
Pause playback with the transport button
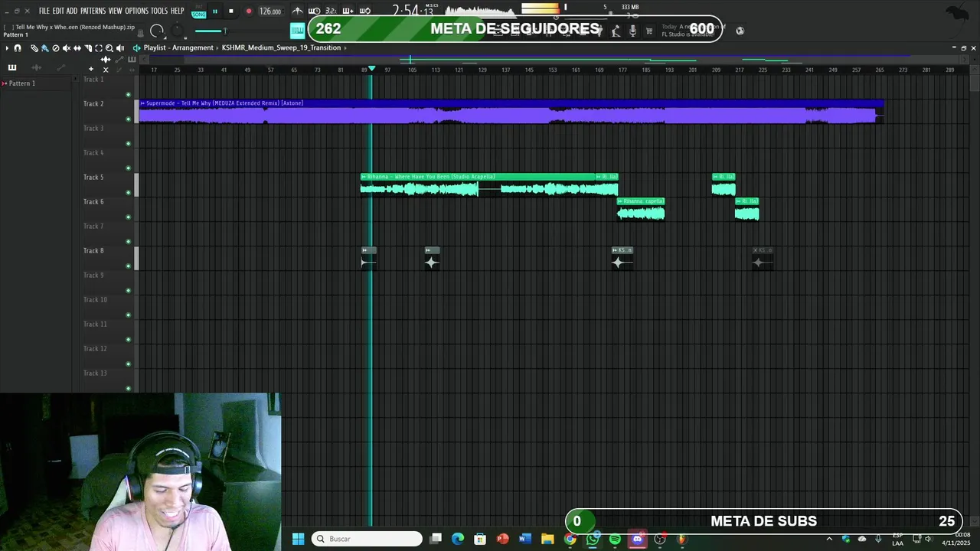coord(215,11)
